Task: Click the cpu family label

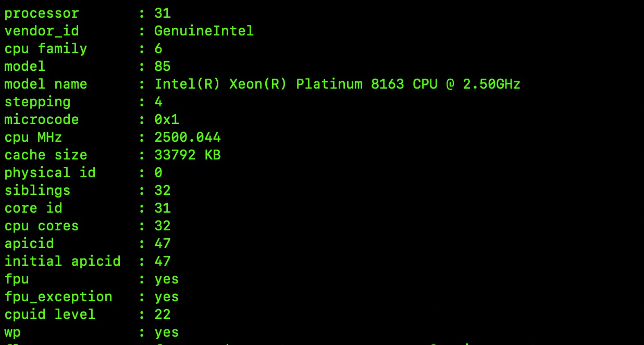Action: click(x=46, y=48)
